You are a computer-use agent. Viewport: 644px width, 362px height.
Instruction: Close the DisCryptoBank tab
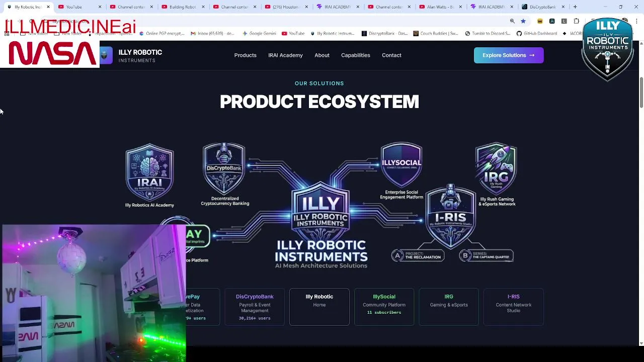point(563,7)
